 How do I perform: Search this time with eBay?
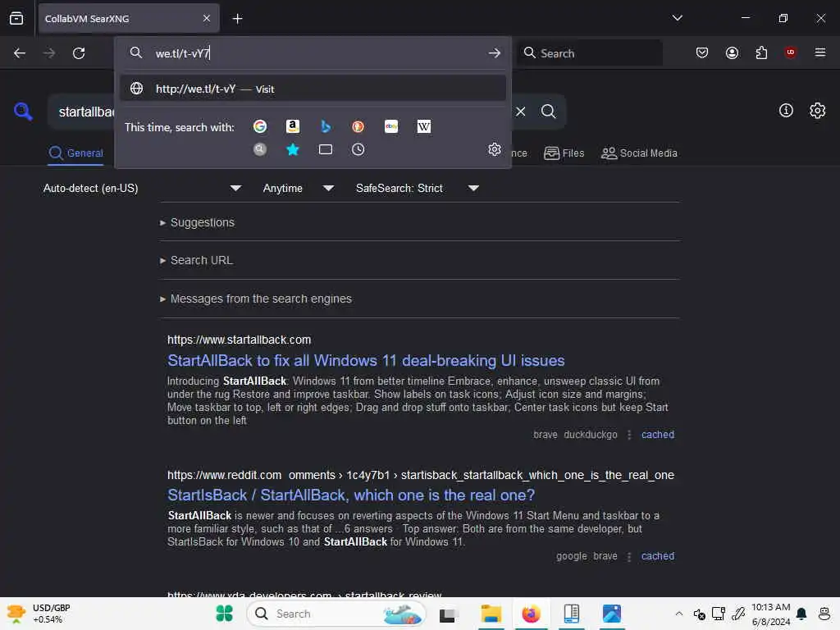pyautogui.click(x=391, y=126)
